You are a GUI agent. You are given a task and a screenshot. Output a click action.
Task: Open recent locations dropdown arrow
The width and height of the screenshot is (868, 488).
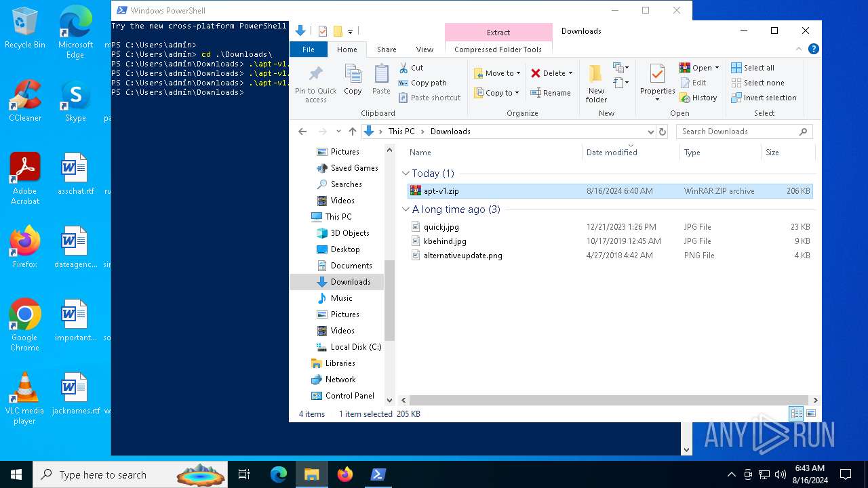coord(338,131)
